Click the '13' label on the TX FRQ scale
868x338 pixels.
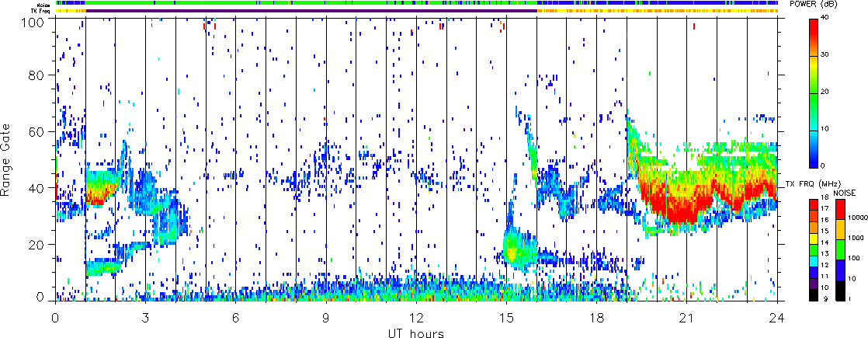[825, 254]
